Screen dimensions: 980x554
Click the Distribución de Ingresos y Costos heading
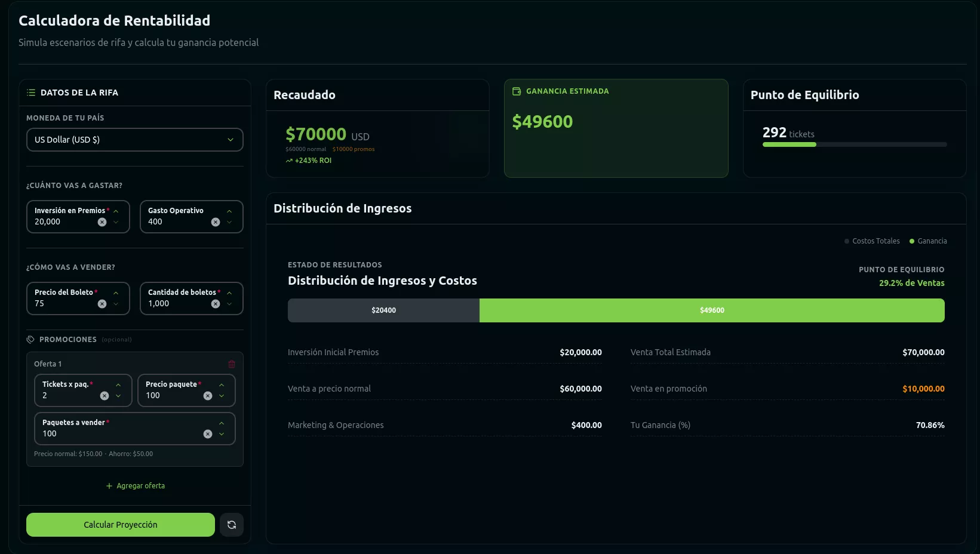(382, 281)
